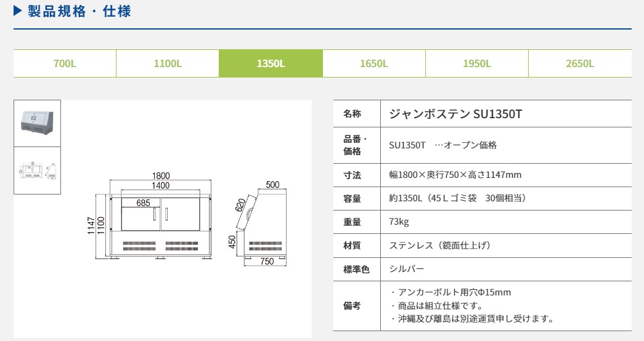Click the ステンレス(鏡面仕上げ) material value
This screenshot has width=644, height=341.
pyautogui.click(x=440, y=246)
